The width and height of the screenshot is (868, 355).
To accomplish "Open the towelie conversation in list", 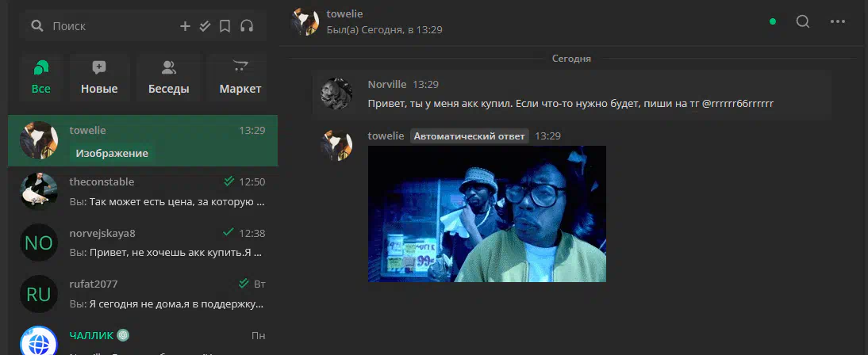I will (143, 140).
